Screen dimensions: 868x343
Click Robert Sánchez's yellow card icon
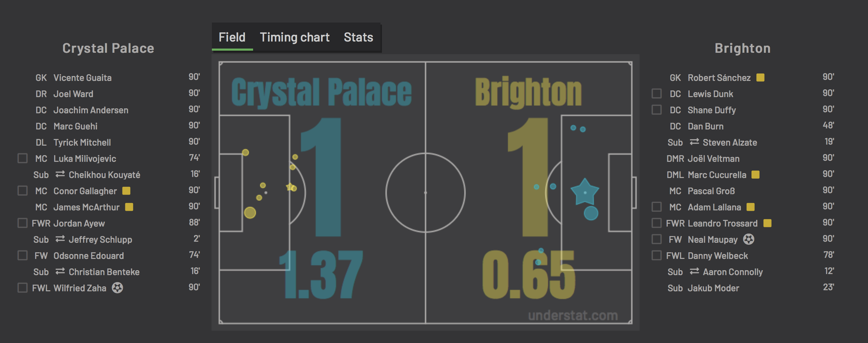point(760,77)
